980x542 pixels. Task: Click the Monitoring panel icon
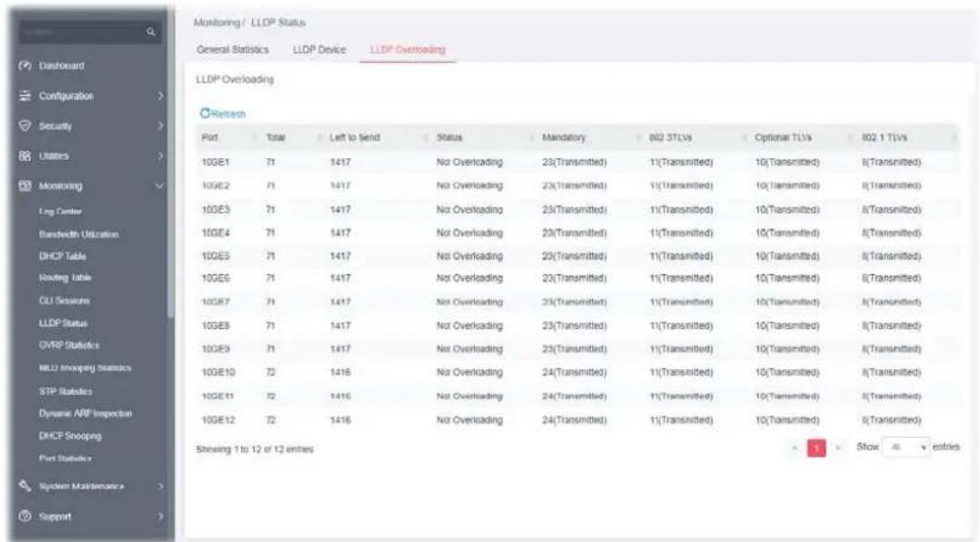[25, 186]
